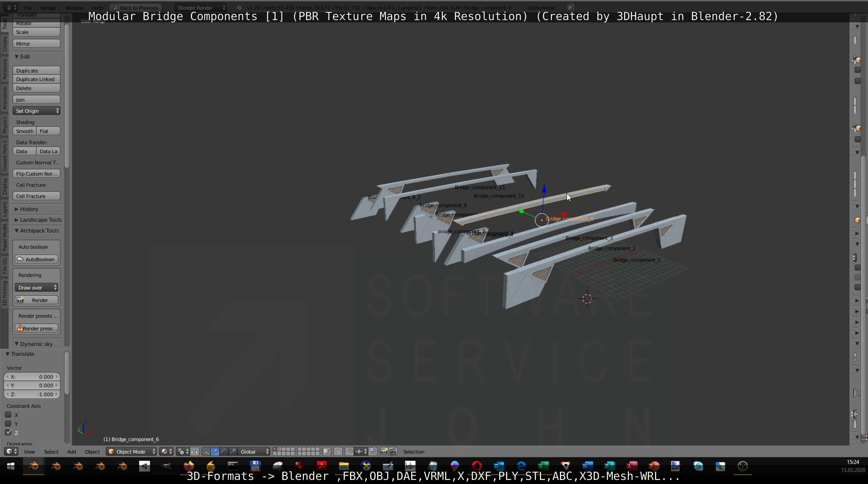This screenshot has width=868, height=484.
Task: Open the Global transform orientation dropdown
Action: [x=254, y=452]
